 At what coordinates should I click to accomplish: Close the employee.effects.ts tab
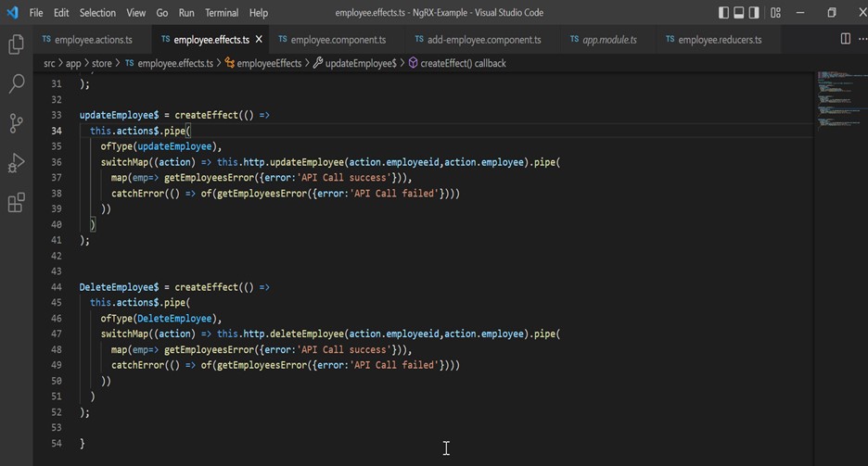click(x=259, y=40)
